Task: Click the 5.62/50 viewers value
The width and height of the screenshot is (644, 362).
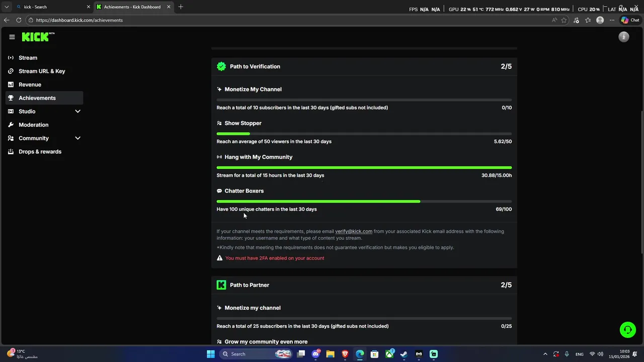Action: coord(503,141)
